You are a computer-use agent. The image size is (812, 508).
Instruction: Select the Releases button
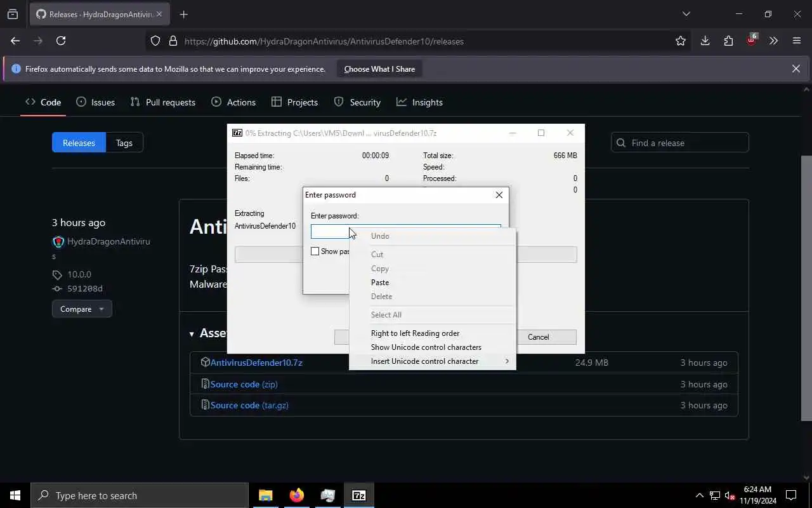[79, 143]
